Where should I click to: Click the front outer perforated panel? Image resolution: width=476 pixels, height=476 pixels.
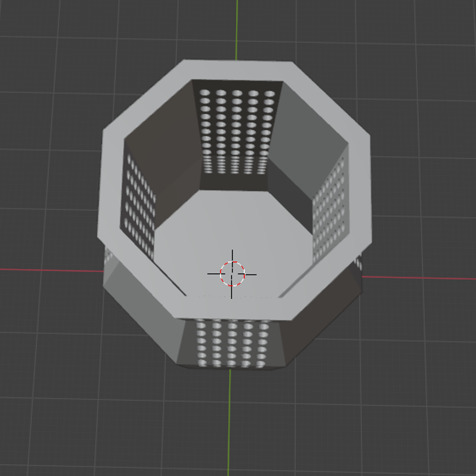232,343
